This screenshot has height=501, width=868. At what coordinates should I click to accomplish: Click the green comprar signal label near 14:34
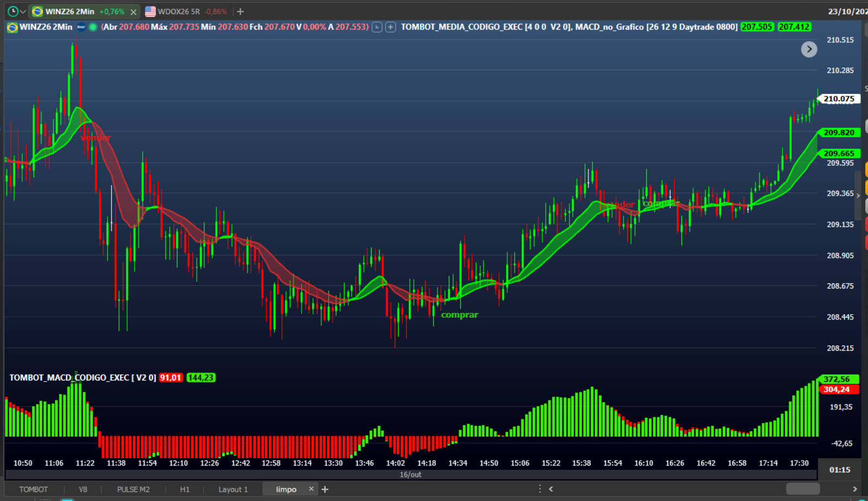coord(460,315)
